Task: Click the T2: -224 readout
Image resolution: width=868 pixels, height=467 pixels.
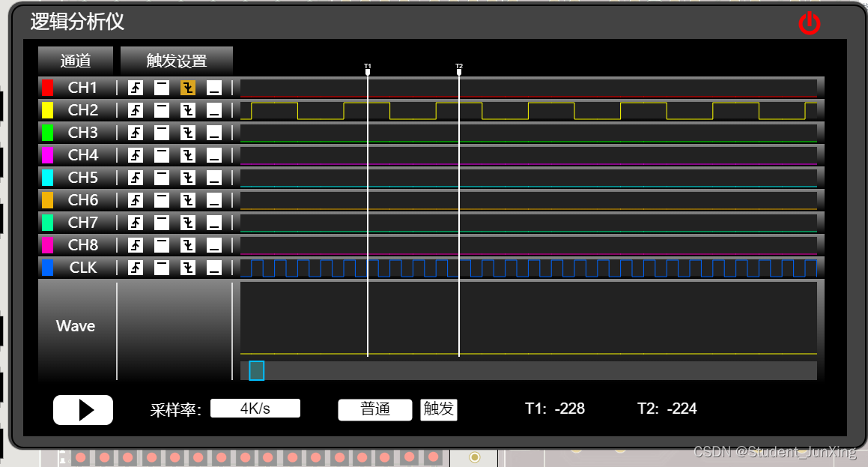Action: click(x=667, y=409)
